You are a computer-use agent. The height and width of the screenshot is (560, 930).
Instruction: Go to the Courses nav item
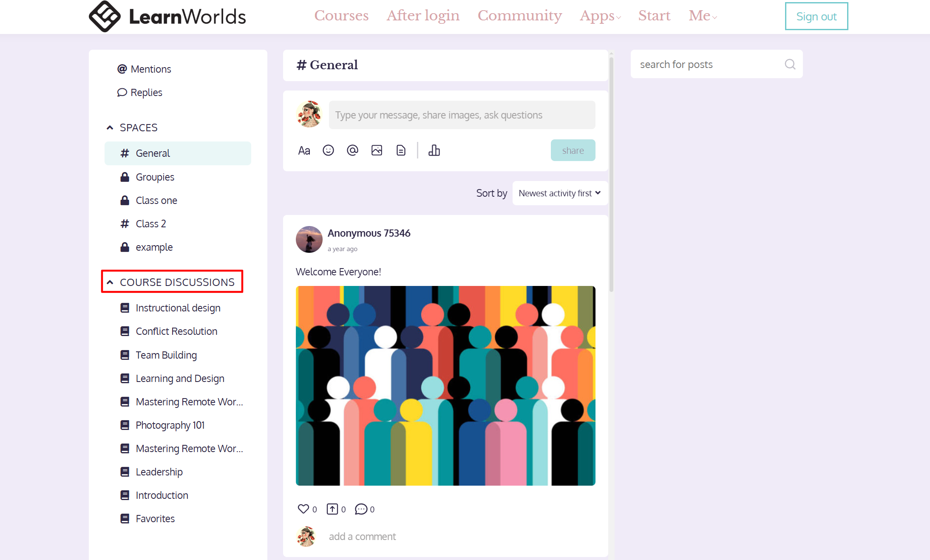point(341,16)
